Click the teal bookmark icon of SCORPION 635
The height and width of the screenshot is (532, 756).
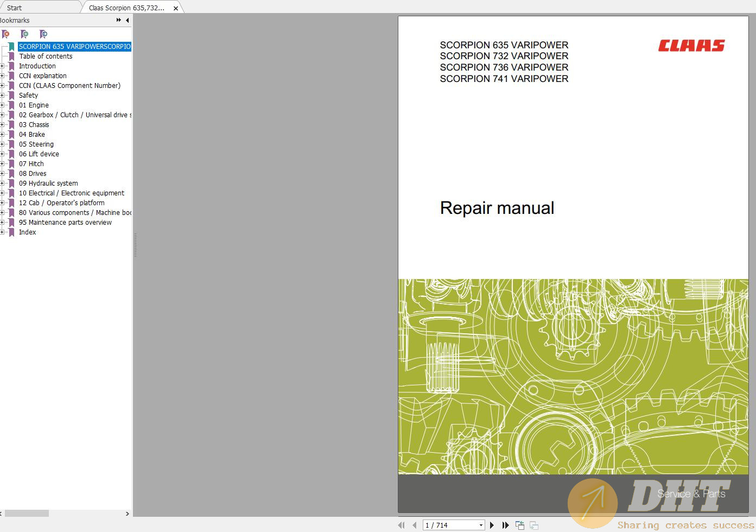pyautogui.click(x=11, y=47)
